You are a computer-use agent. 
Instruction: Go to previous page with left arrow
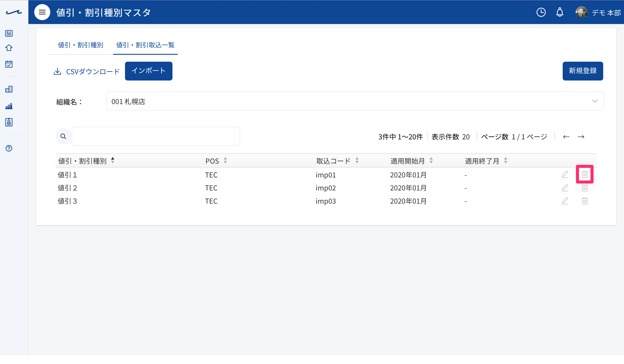click(x=566, y=137)
